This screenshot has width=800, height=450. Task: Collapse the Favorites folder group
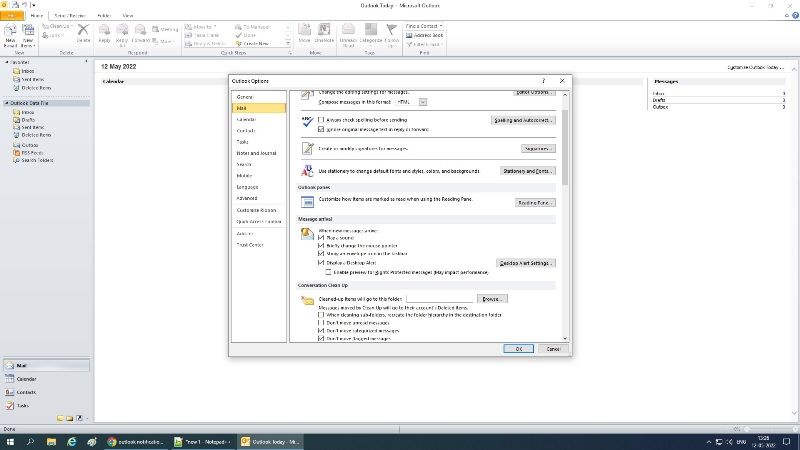[x=7, y=62]
